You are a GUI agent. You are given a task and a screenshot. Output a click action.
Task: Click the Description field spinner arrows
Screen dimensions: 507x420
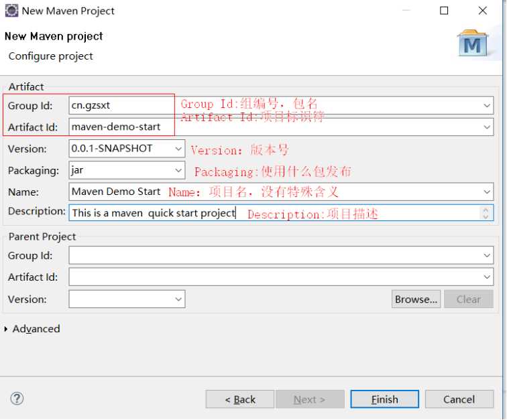[x=486, y=213]
